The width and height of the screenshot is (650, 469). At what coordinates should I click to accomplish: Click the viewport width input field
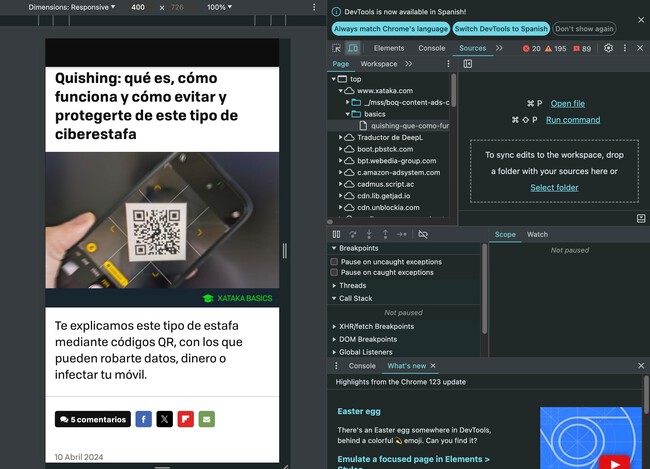click(138, 7)
